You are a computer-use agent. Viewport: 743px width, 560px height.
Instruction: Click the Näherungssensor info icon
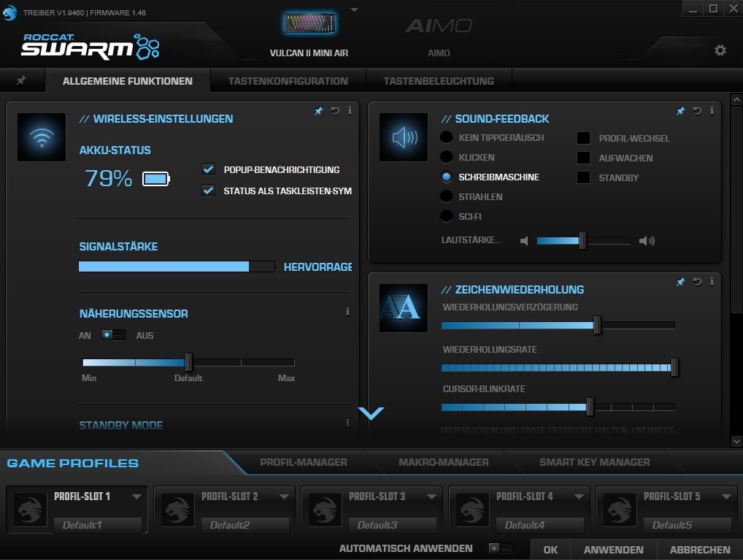tap(347, 311)
